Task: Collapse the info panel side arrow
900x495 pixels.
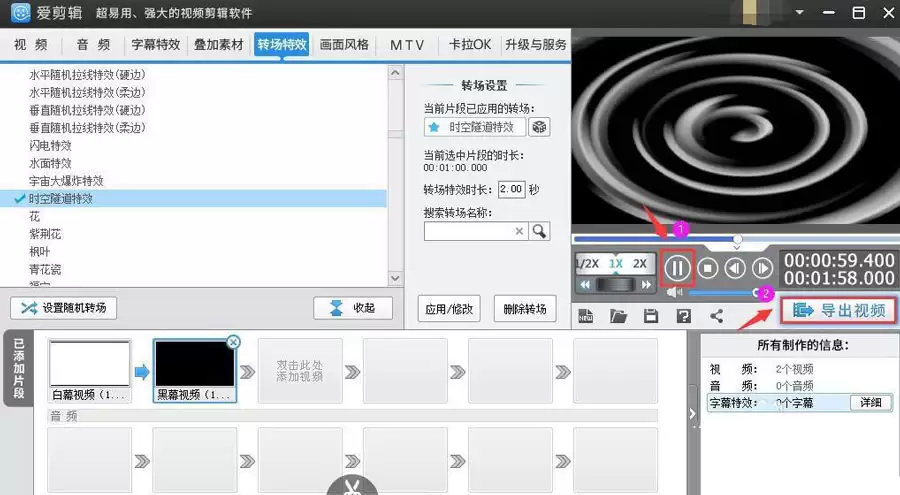Action: 692,413
